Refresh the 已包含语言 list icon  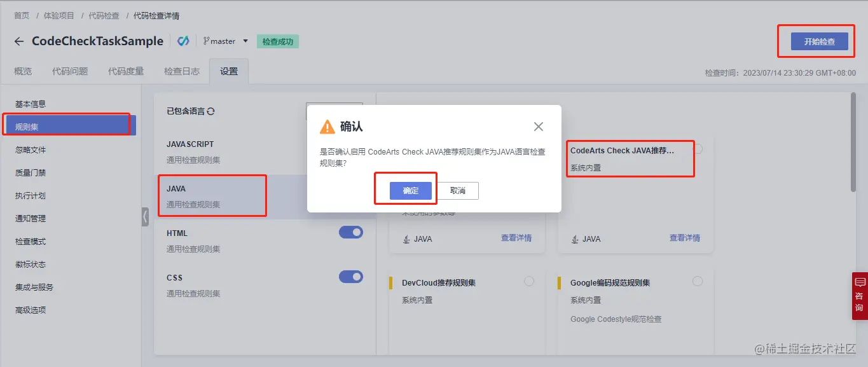(x=211, y=111)
